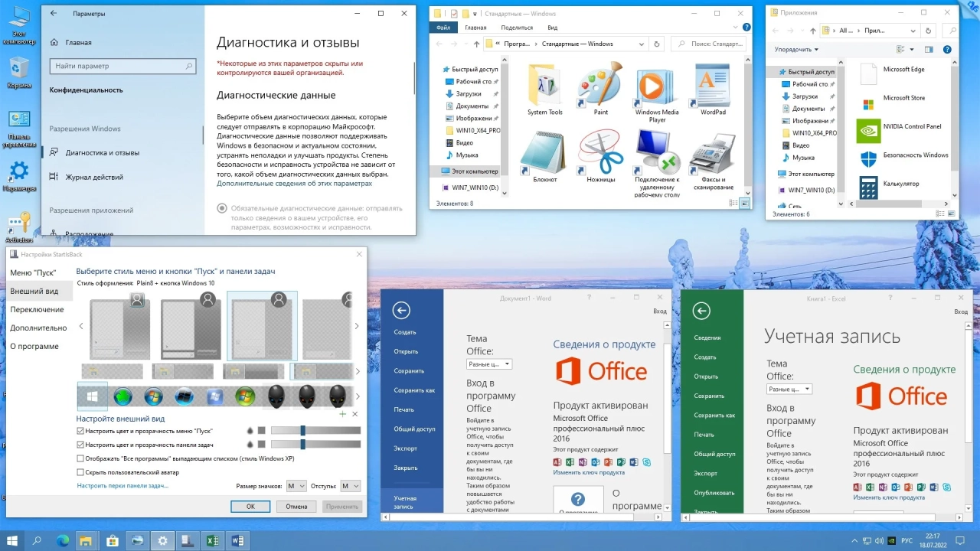
Task: Open Дополнительные сведения об этих параметрах link
Action: coord(295,184)
